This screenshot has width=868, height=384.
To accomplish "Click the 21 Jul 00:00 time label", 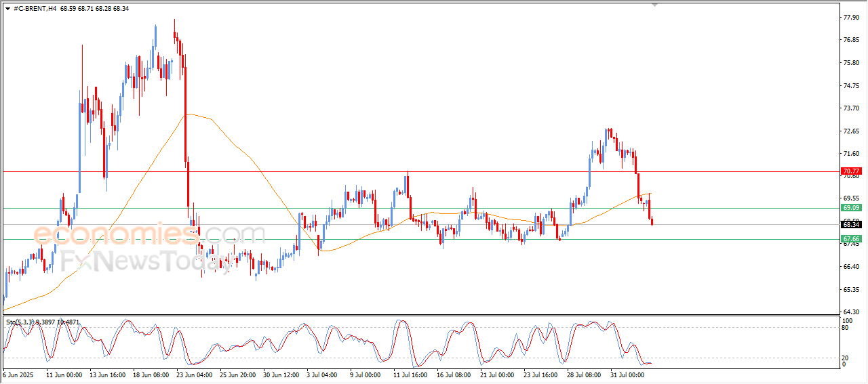I will [x=498, y=374].
